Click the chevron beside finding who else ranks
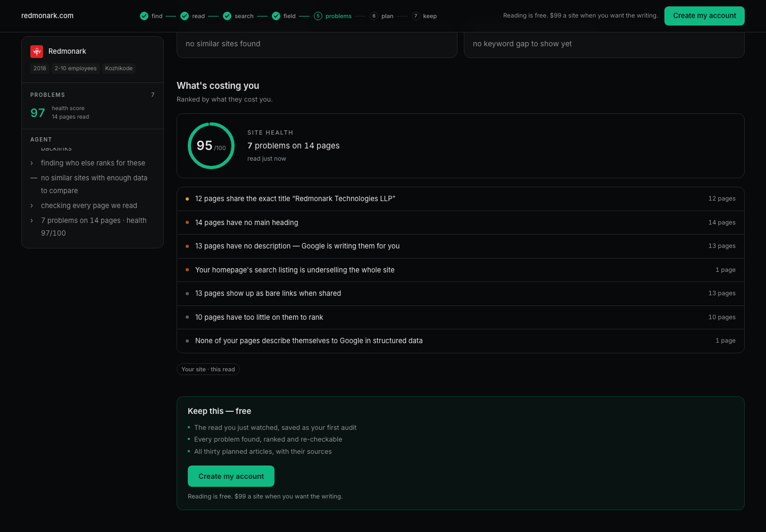 point(32,163)
